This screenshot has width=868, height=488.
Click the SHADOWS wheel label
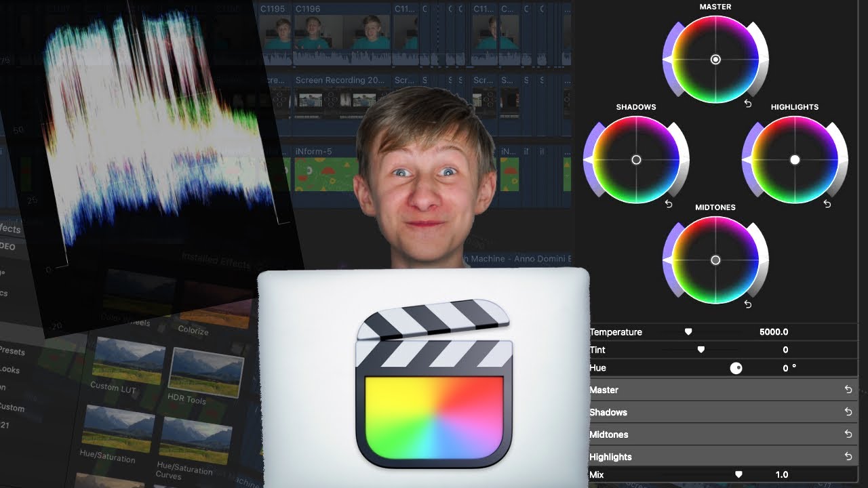(x=636, y=107)
